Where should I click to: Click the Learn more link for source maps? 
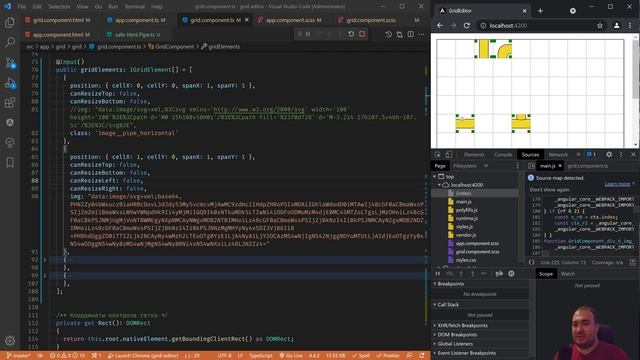coord(617,184)
